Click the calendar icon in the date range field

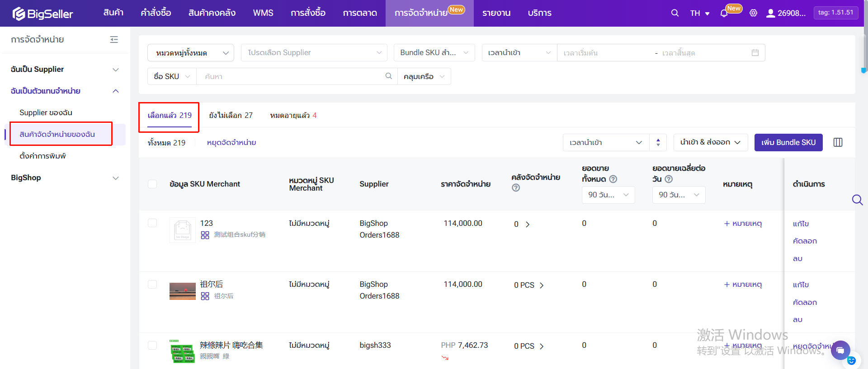(755, 53)
